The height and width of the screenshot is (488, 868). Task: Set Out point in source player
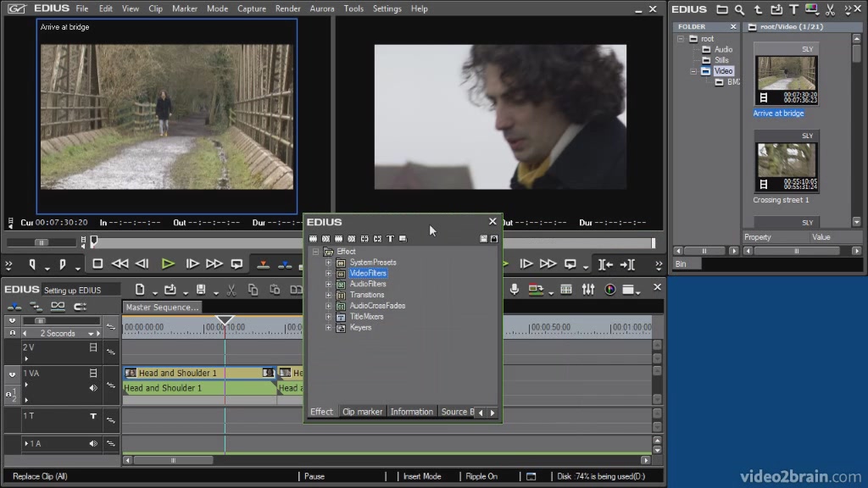pyautogui.click(x=63, y=264)
